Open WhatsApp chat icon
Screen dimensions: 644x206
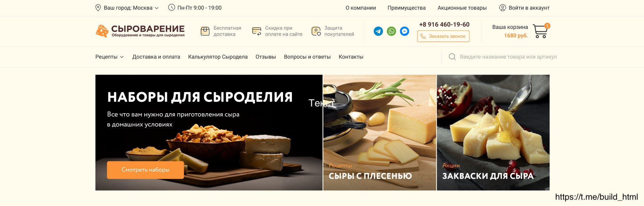click(x=391, y=31)
